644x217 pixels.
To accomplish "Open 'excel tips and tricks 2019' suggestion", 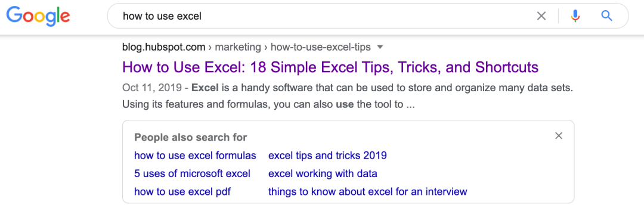I will click(327, 156).
